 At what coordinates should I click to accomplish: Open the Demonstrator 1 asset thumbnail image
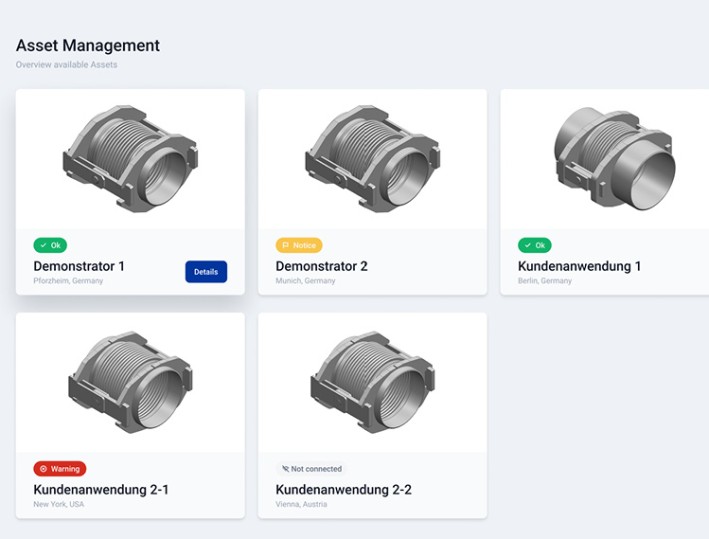[130, 160]
